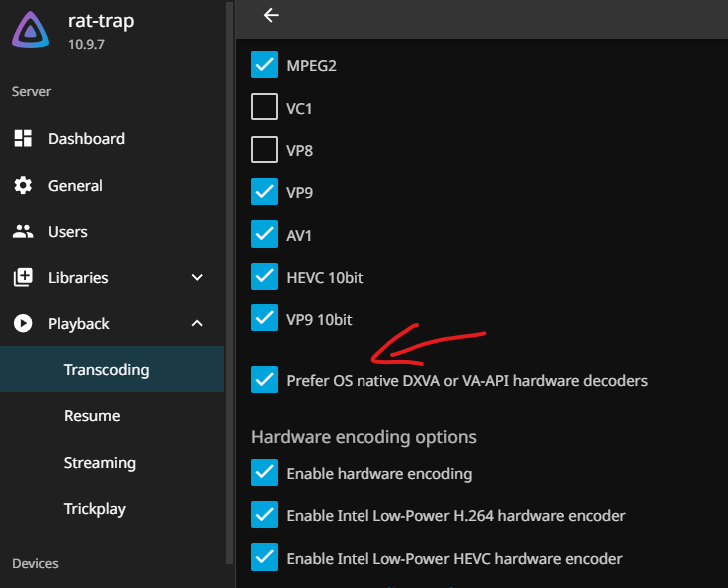Click the Libraries folder-plus icon
Viewport: 728px width, 588px height.
[24, 277]
